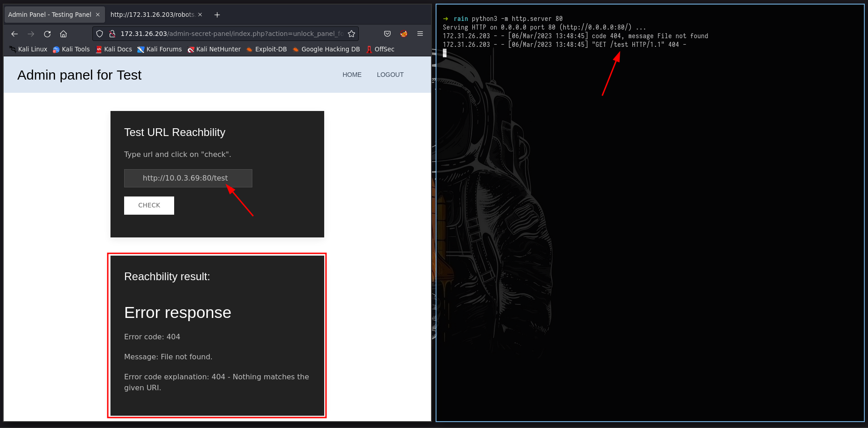
Task: Click the browser back arrow button
Action: click(x=15, y=34)
